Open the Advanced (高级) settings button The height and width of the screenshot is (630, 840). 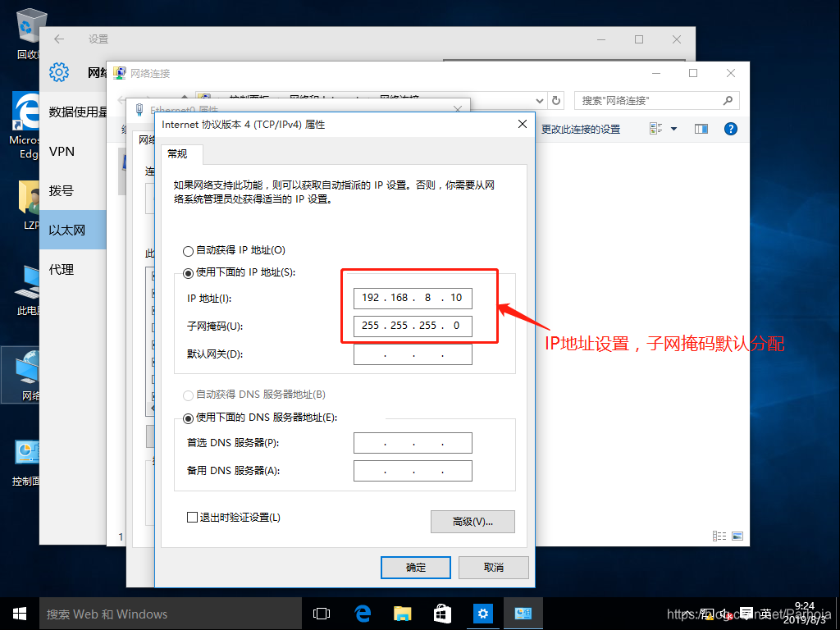click(x=472, y=522)
